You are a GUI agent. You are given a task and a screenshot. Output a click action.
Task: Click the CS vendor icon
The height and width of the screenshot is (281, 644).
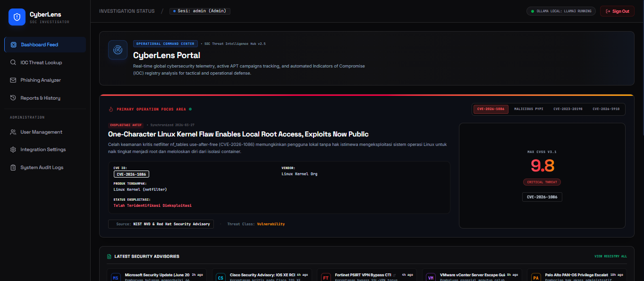221,278
